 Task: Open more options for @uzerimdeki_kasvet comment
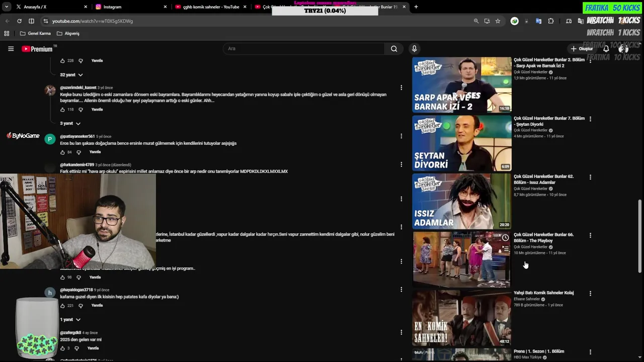401,87
